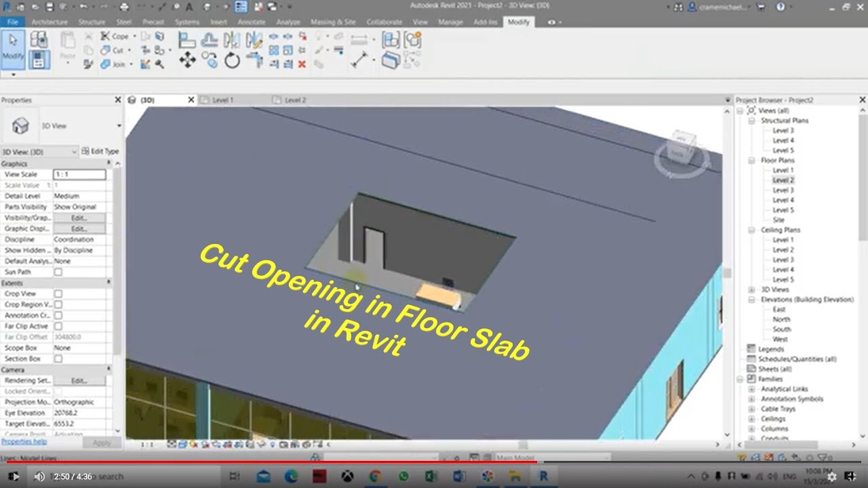Enable the Far Clip Active checkbox
The image size is (868, 488).
tap(58, 326)
